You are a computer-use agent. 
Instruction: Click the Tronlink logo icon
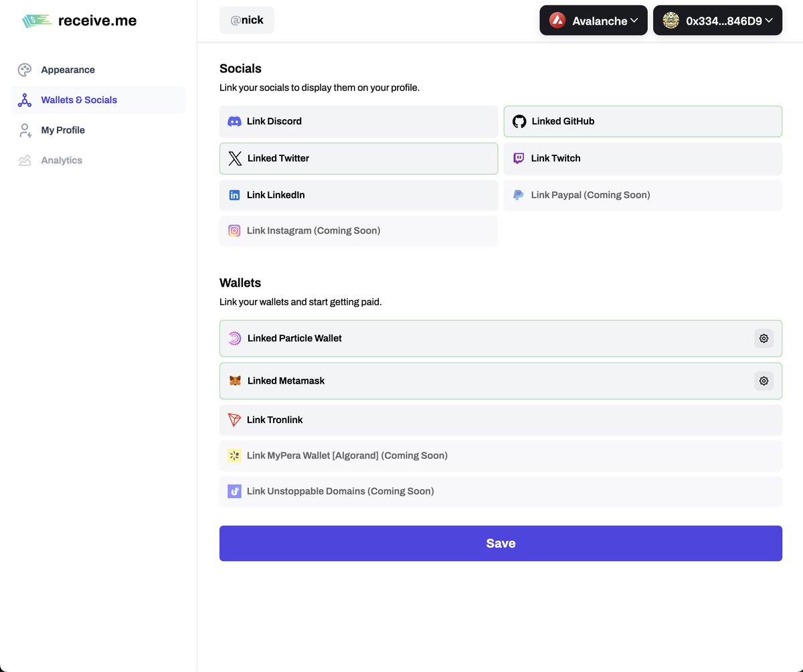pyautogui.click(x=234, y=420)
